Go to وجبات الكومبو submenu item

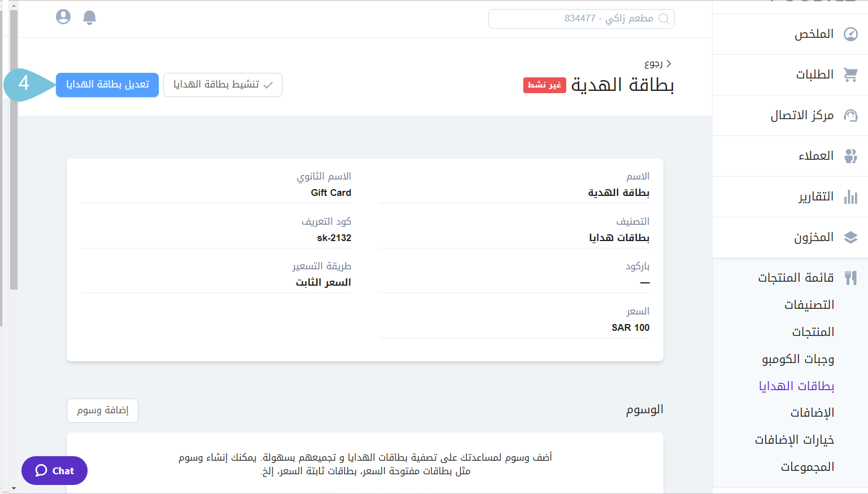coord(798,359)
